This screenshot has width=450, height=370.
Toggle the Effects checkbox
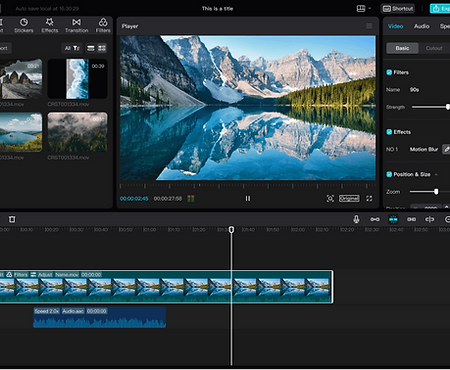(389, 132)
